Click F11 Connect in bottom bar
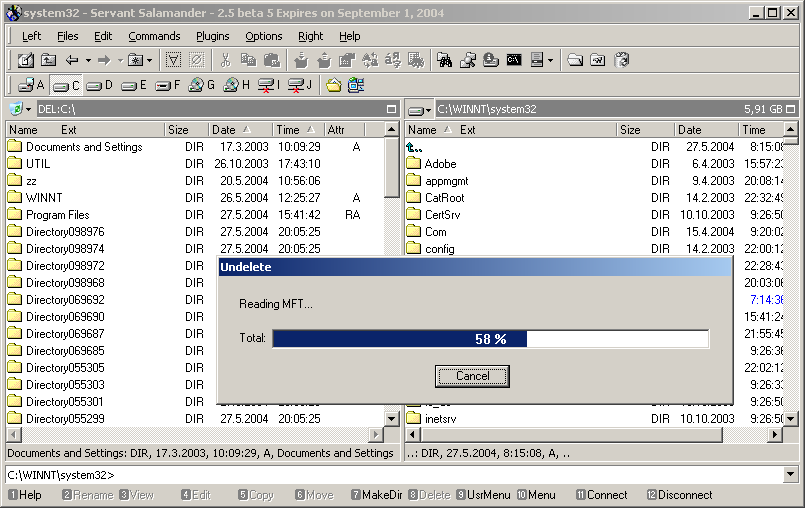 coord(601,495)
